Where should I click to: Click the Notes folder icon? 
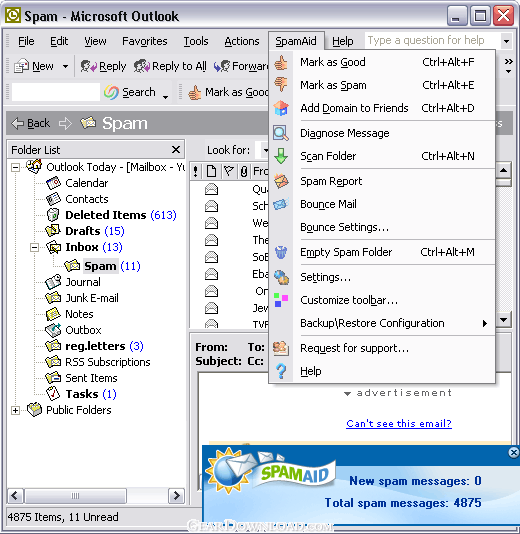[x=53, y=314]
